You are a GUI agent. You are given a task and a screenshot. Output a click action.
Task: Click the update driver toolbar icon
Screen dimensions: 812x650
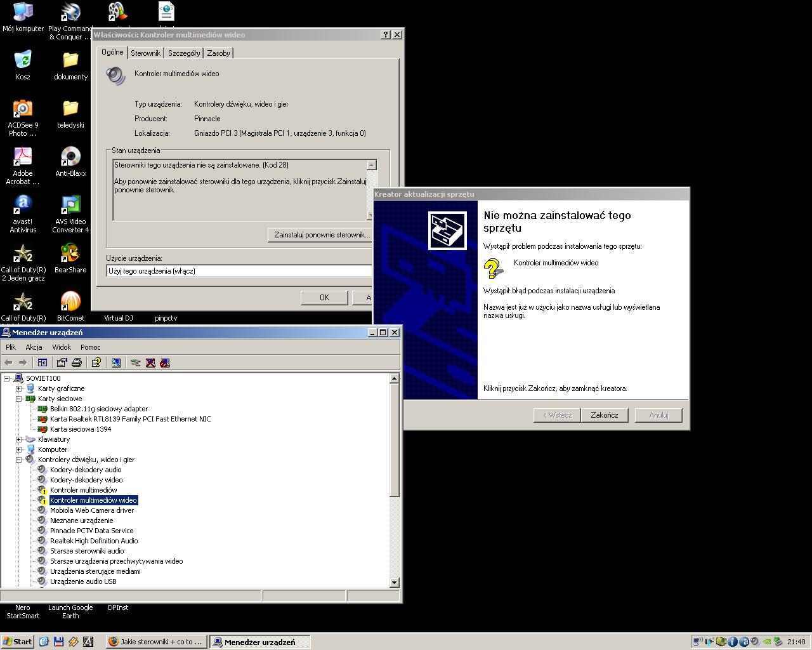135,362
